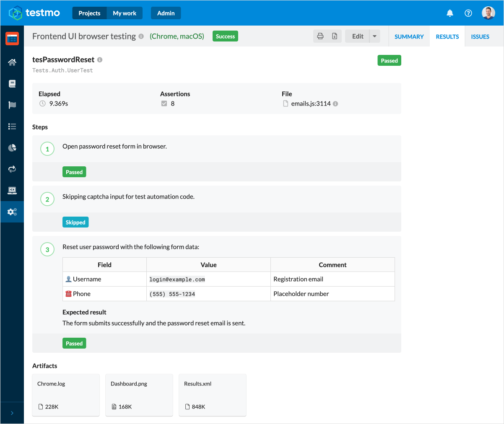Expand the sidebar with bottom chevron

[12, 413]
